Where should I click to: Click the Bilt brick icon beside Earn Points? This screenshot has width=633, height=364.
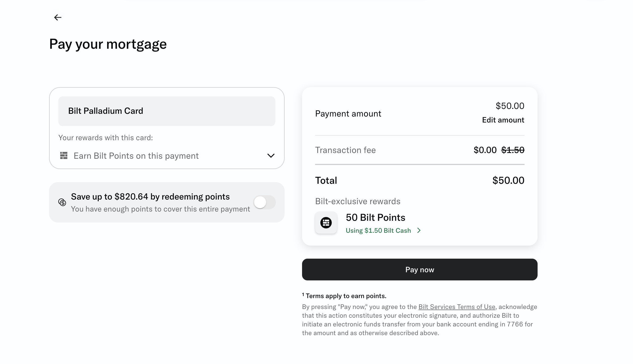(64, 156)
